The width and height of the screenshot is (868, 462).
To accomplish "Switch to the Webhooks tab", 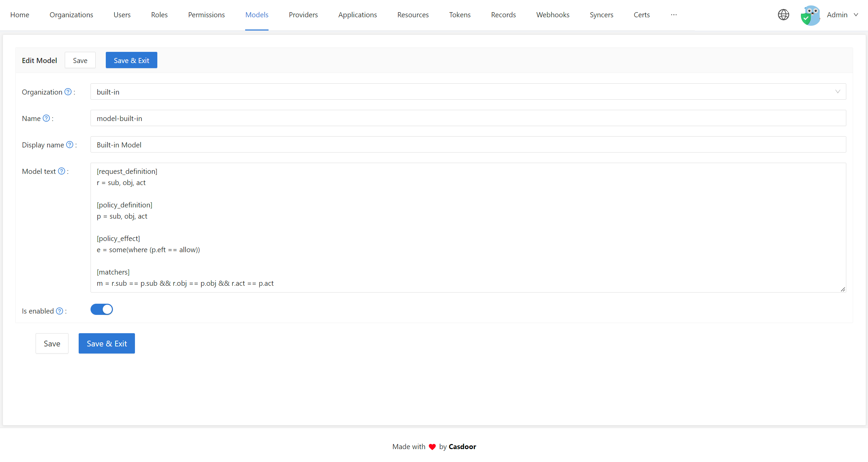I will (x=553, y=15).
